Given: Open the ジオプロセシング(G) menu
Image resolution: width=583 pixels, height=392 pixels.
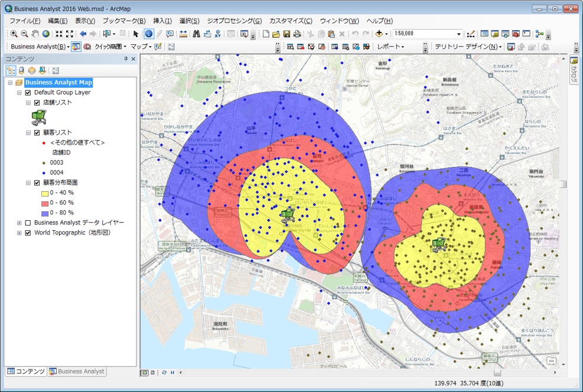Looking at the screenshot, I should 234,21.
